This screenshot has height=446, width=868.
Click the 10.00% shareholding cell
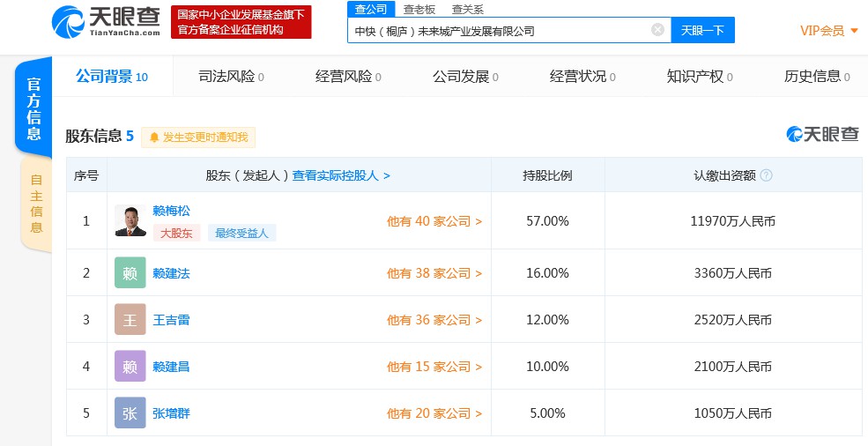(x=547, y=366)
